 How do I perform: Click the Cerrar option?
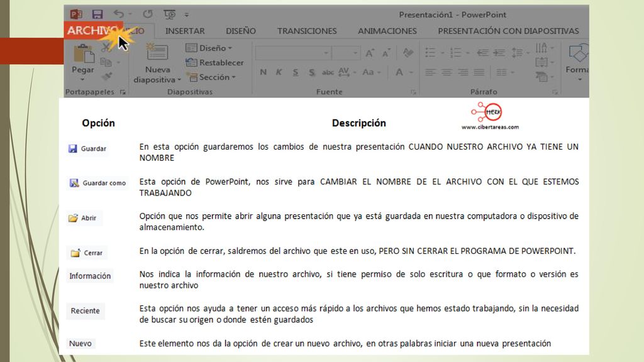pos(87,253)
